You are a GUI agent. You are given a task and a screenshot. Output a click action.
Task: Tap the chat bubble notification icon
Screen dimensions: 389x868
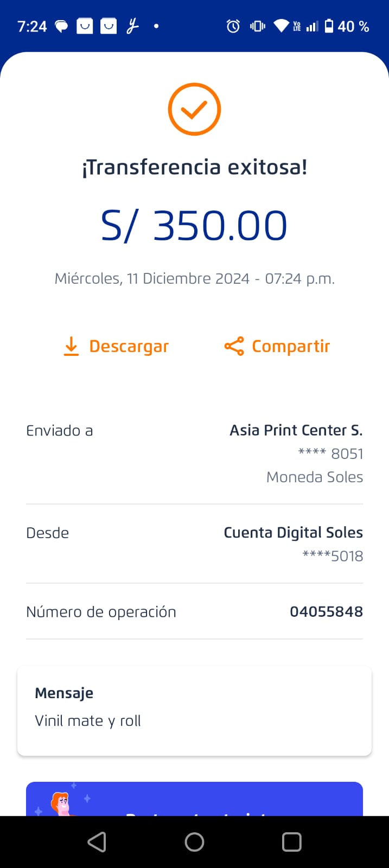tap(62, 26)
